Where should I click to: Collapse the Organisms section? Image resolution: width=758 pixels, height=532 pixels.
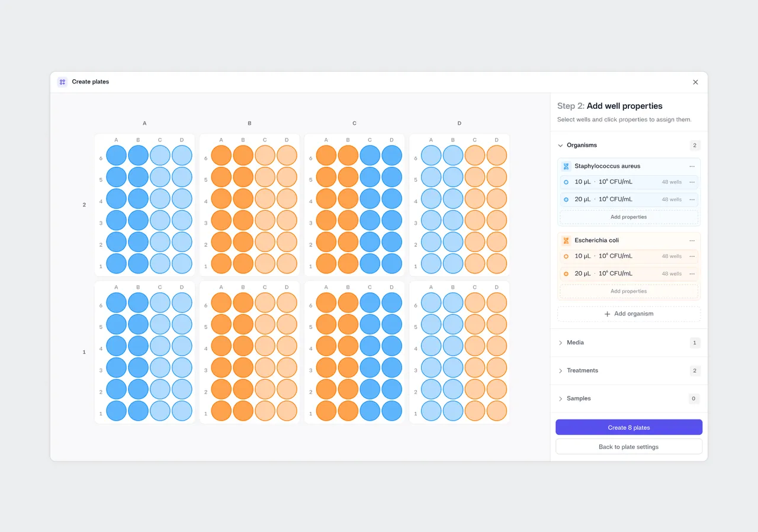tap(561, 146)
